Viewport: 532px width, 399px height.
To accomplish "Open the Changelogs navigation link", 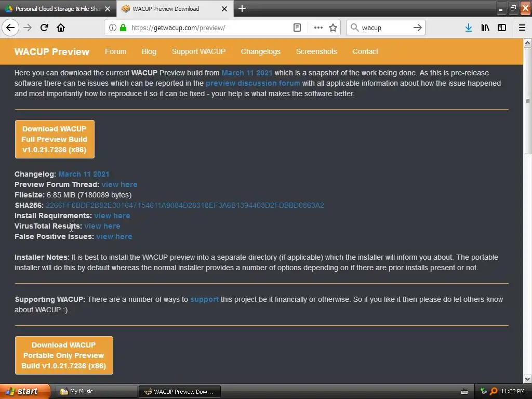I will (x=261, y=51).
